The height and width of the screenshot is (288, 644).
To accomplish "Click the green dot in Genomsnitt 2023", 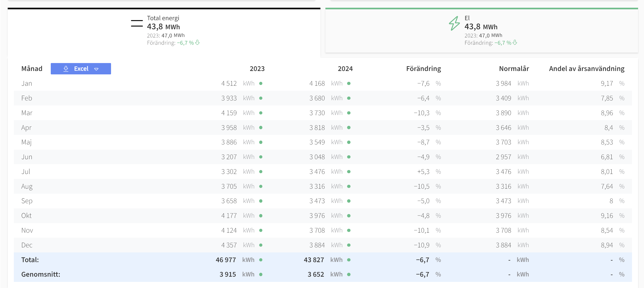I will 261,274.
